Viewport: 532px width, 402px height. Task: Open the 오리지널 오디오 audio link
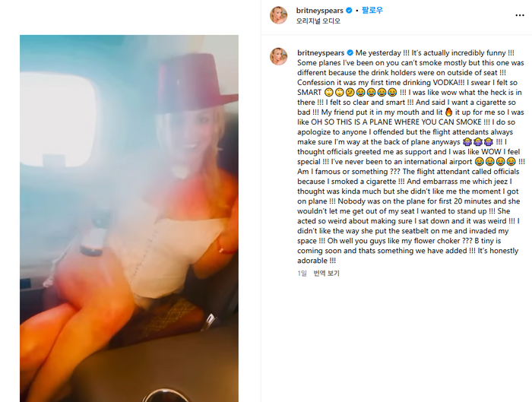(x=318, y=21)
